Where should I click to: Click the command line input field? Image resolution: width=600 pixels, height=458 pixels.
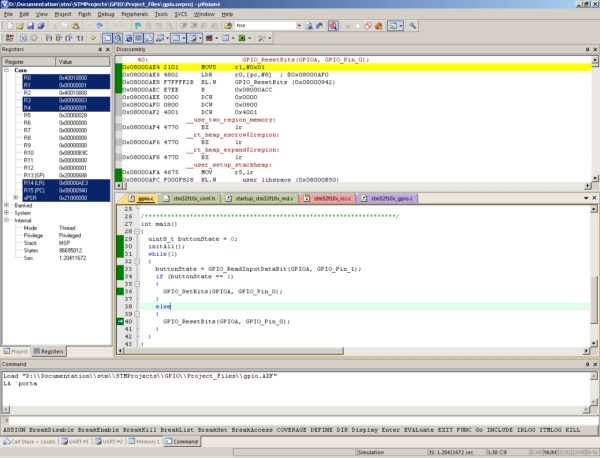point(300,420)
